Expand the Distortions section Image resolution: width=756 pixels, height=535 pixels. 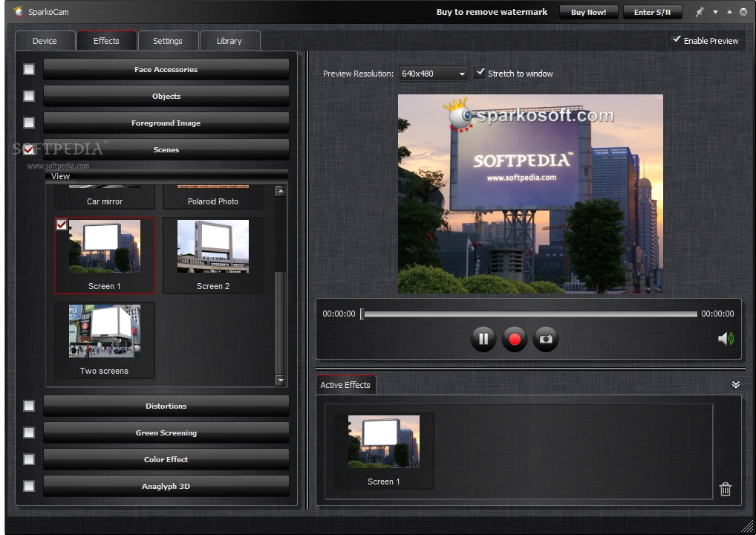(x=166, y=406)
